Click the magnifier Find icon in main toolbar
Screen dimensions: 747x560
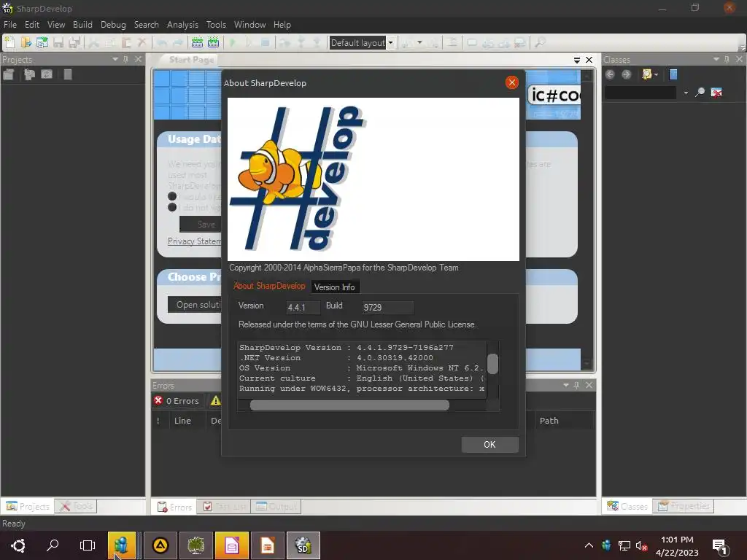540,43
